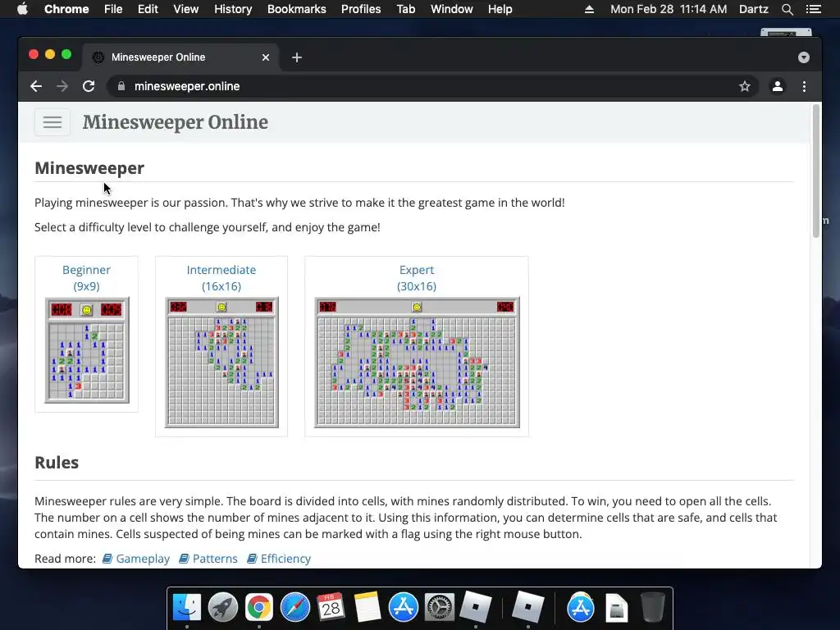The image size is (840, 630).
Task: Close the Minesweeper Online tab
Action: [x=266, y=57]
